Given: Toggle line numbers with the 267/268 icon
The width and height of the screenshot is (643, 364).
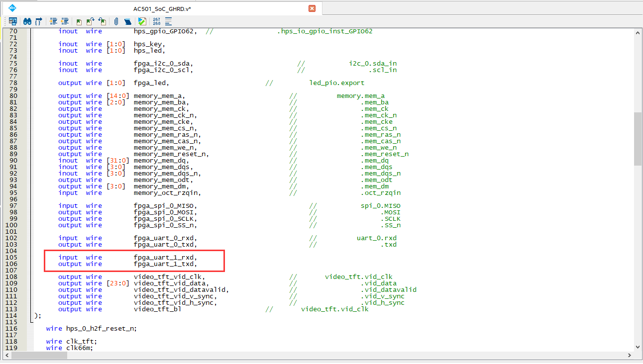Looking at the screenshot, I should coord(157,21).
